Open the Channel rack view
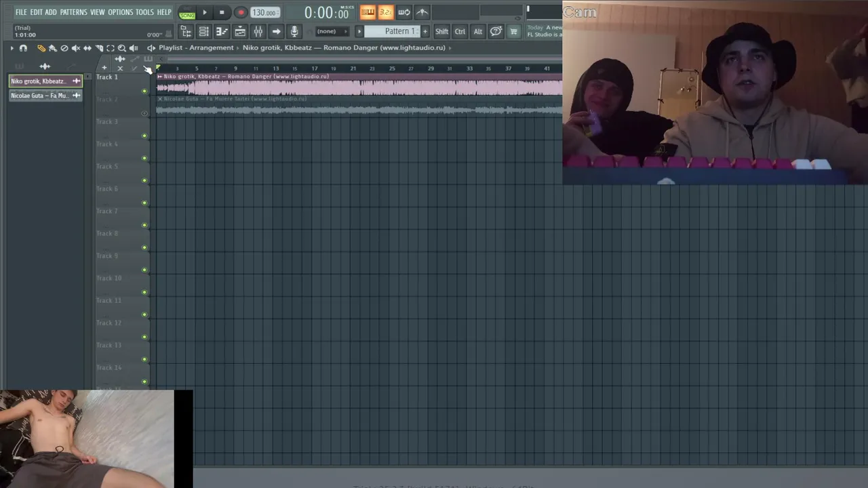The height and width of the screenshot is (488, 868). [x=203, y=31]
